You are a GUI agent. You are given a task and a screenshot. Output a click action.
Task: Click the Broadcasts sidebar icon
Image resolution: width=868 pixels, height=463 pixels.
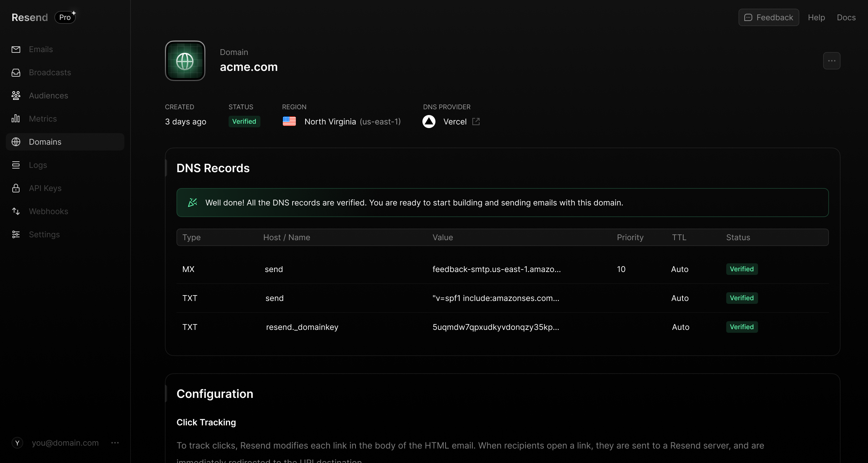pyautogui.click(x=16, y=72)
